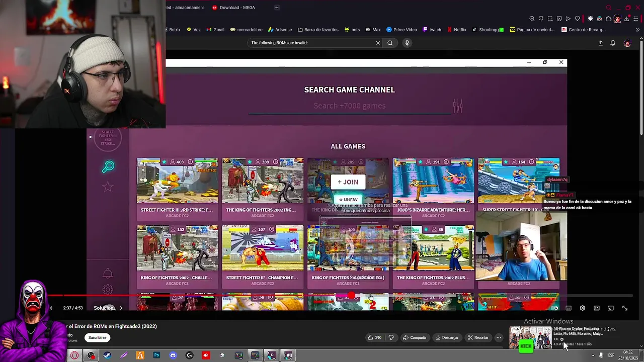Seek using the red video progress bar
The image size is (644, 362).
(x=340, y=296)
